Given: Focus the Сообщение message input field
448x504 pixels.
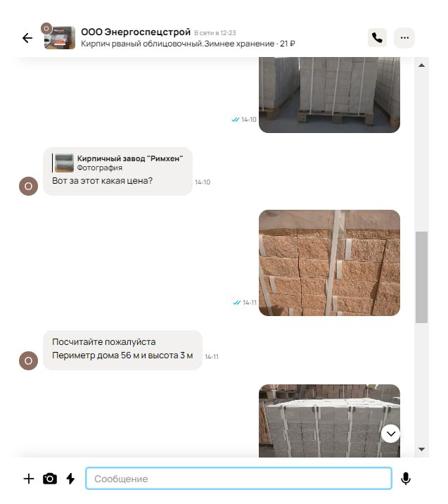Looking at the screenshot, I should tap(238, 479).
